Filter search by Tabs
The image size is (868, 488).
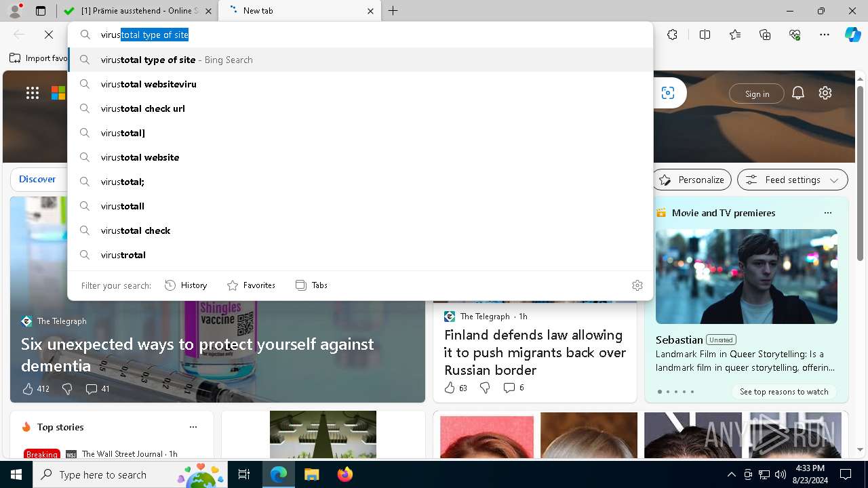[312, 285]
